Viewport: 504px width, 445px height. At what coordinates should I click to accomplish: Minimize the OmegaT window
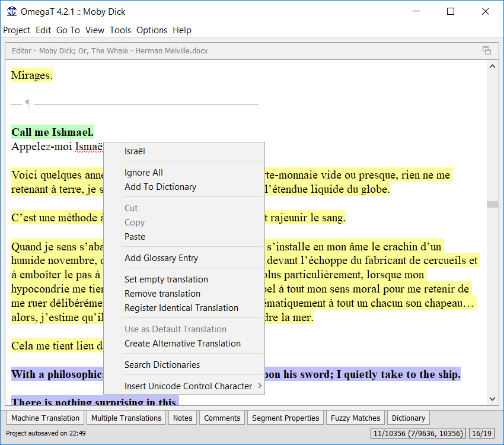coord(416,11)
